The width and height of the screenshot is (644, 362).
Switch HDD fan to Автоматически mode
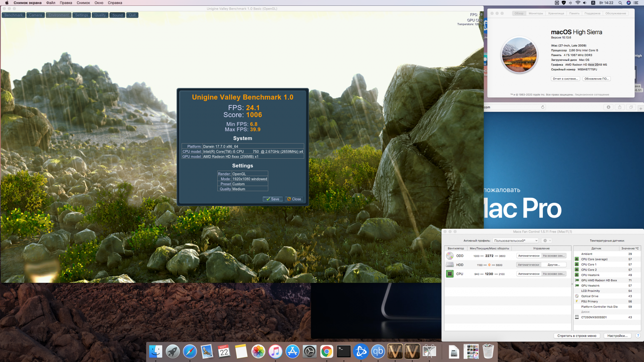[528, 265]
